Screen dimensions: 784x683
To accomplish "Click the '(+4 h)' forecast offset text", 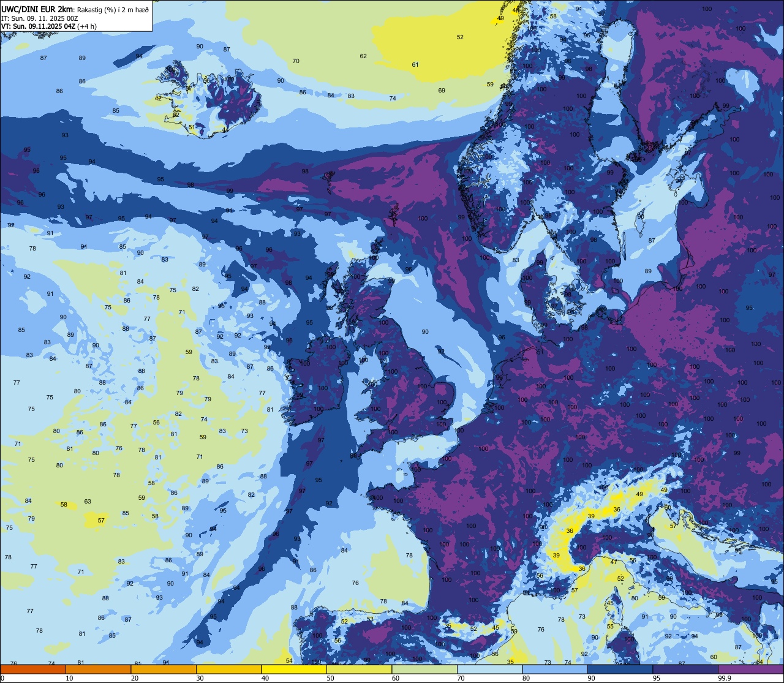I will click(x=86, y=26).
